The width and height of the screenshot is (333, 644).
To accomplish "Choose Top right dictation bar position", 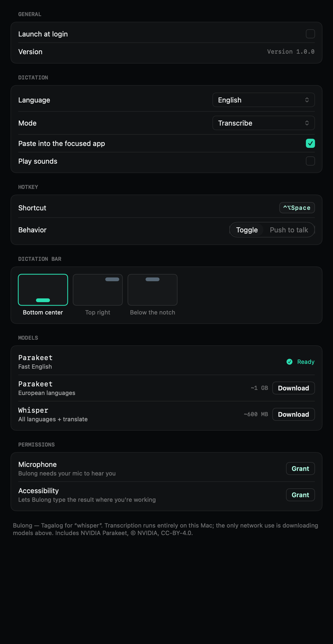I will 98,290.
